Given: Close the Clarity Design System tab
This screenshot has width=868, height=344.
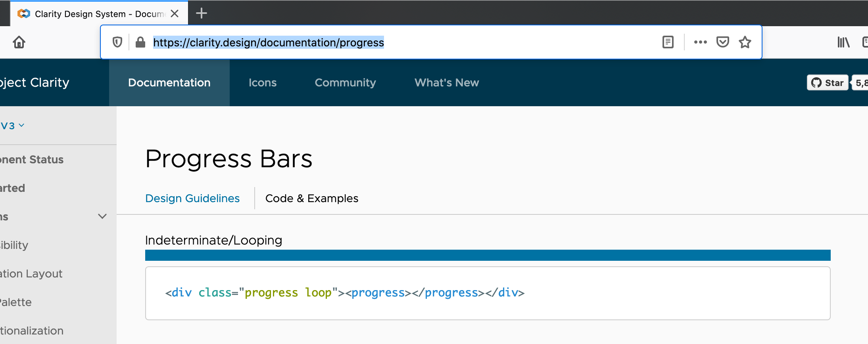Looking at the screenshot, I should pos(175,14).
